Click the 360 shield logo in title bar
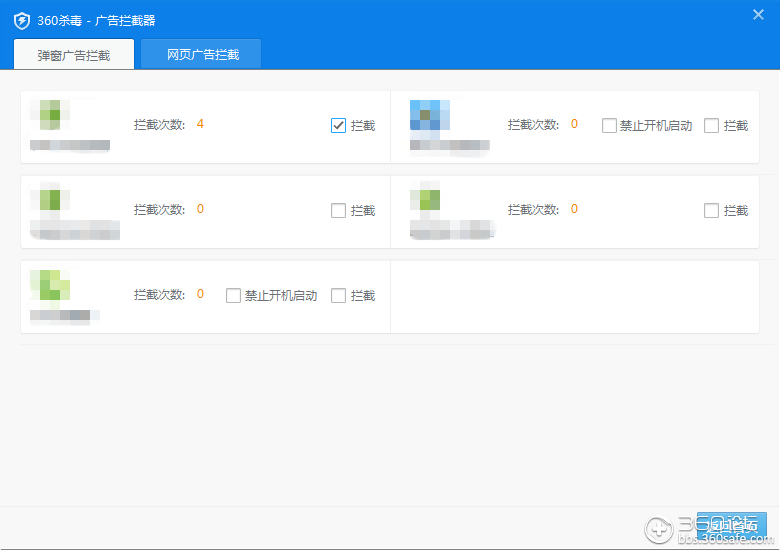Viewport: 780px width, 550px height. 22,20
